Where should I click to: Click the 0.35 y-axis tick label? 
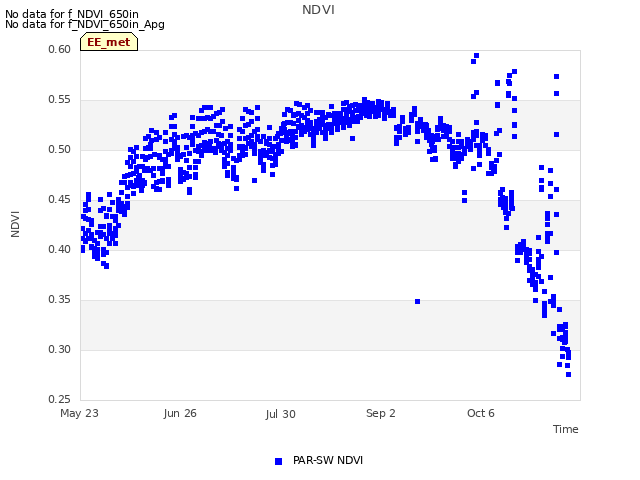click(60, 300)
